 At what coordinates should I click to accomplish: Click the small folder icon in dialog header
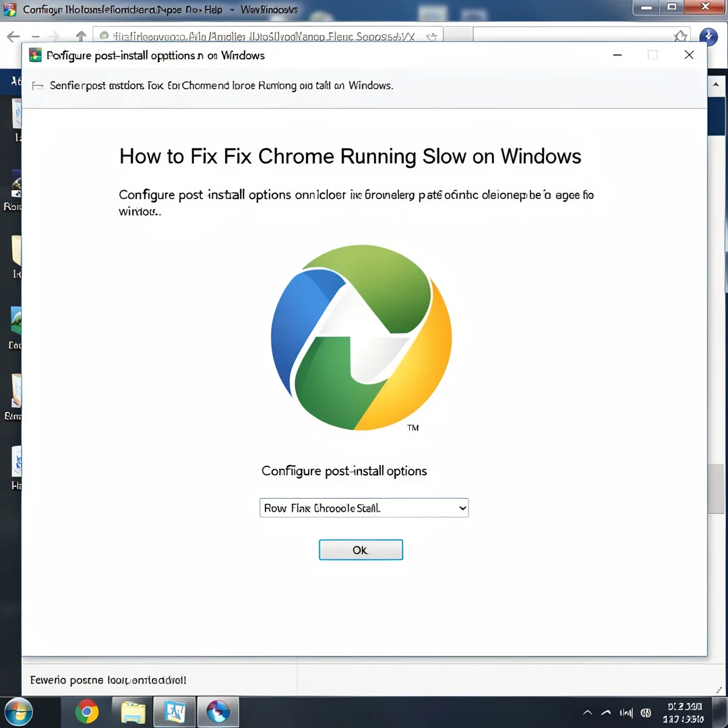tap(38, 86)
